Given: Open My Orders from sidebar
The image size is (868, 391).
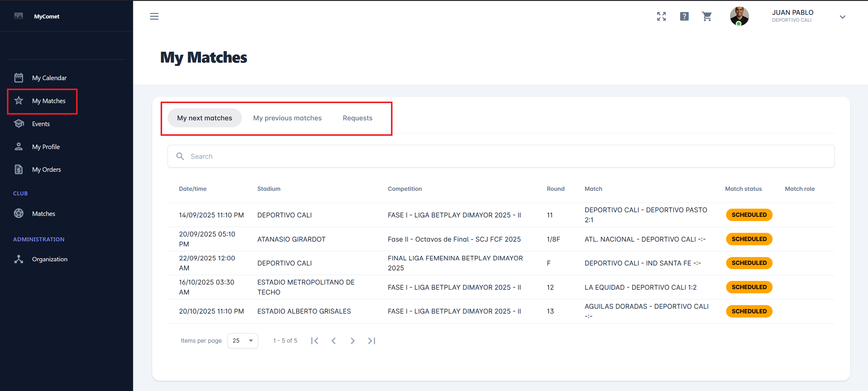Looking at the screenshot, I should point(46,169).
